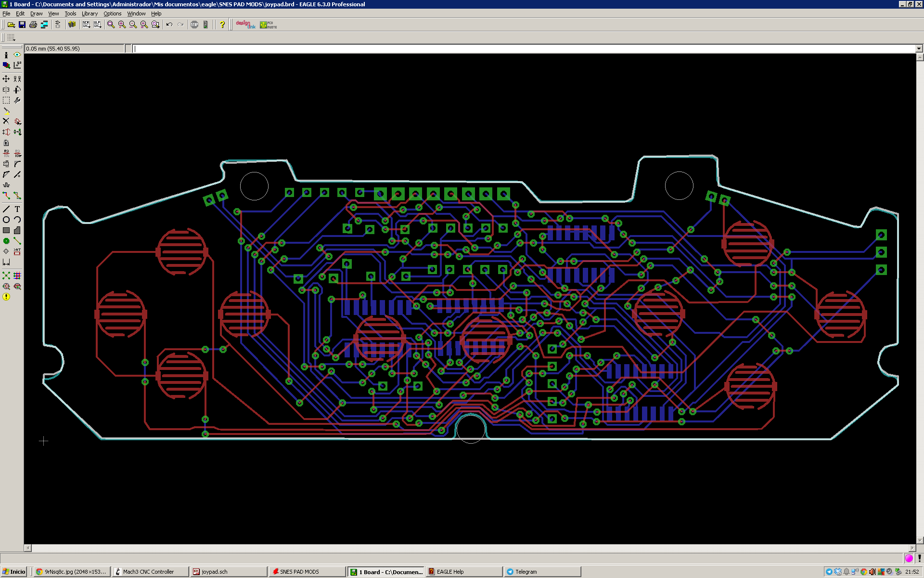This screenshot has height=578, width=924.
Task: Click the PCB Quote button
Action: coord(269,25)
